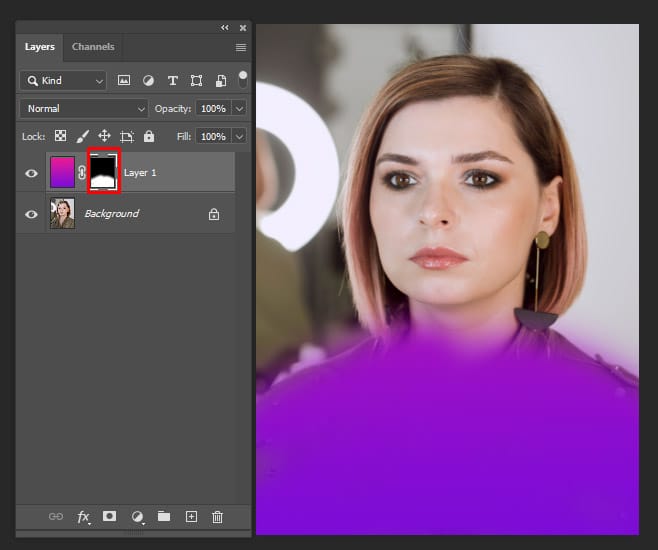Viewport: 658px width, 550px height.
Task: Click the Fill label
Action: pos(184,136)
